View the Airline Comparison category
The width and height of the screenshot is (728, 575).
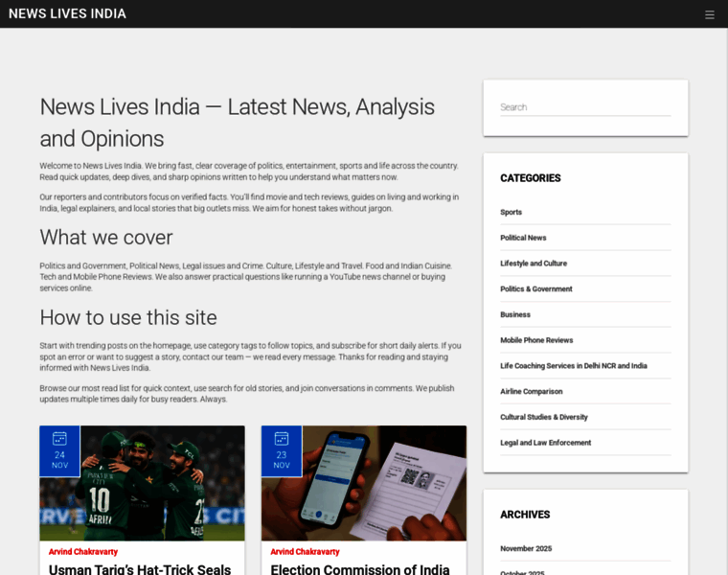[x=531, y=391]
